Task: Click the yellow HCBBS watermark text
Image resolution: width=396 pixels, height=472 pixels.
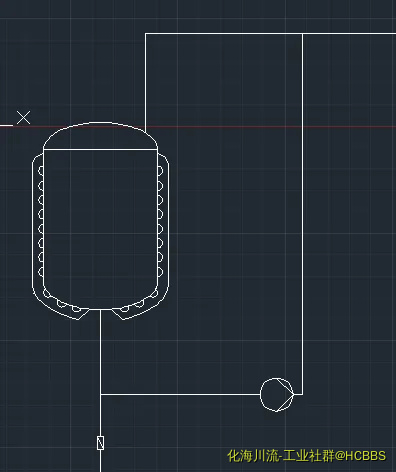Action: [307, 456]
